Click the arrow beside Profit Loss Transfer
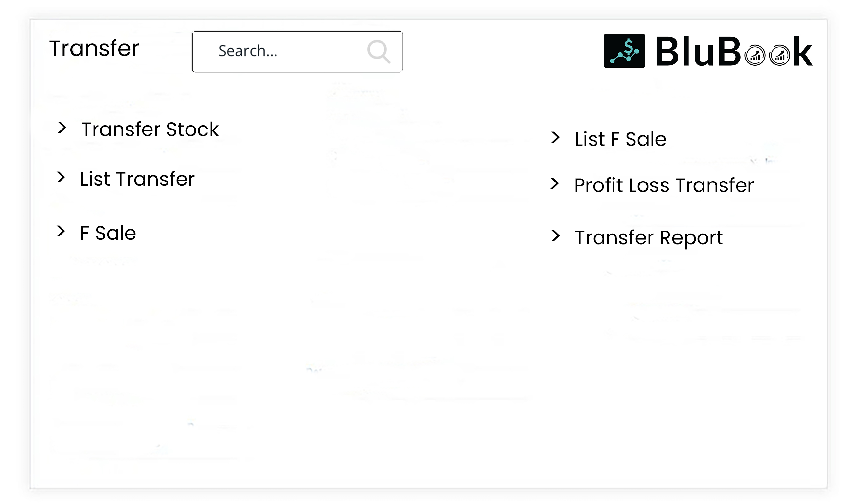Image resolution: width=854 pixels, height=504 pixels. pos(554,184)
